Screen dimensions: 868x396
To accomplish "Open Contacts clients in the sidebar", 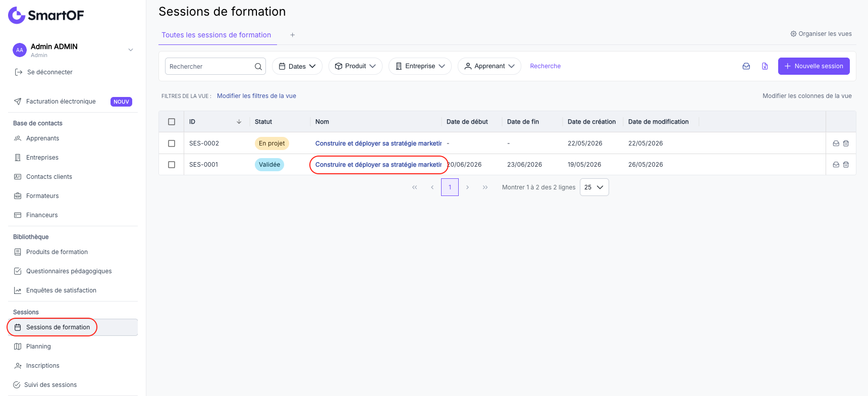I will point(49,177).
